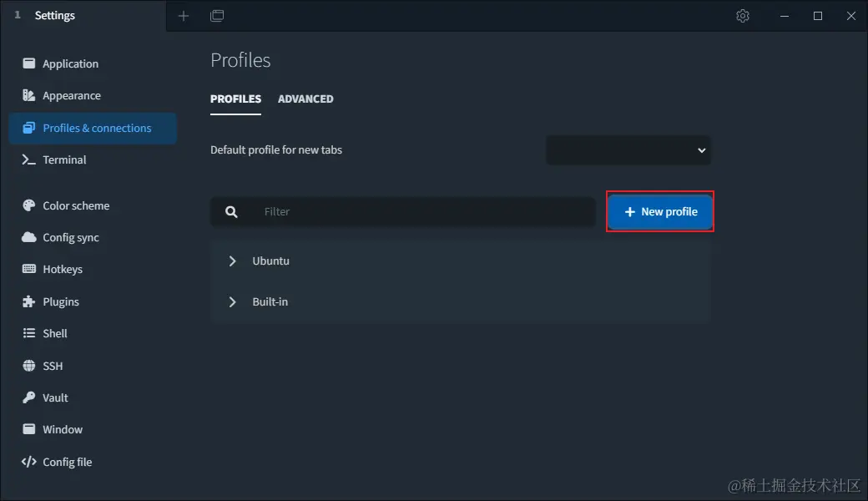Click the Config file code icon
This screenshot has height=501, width=868.
pos(28,461)
